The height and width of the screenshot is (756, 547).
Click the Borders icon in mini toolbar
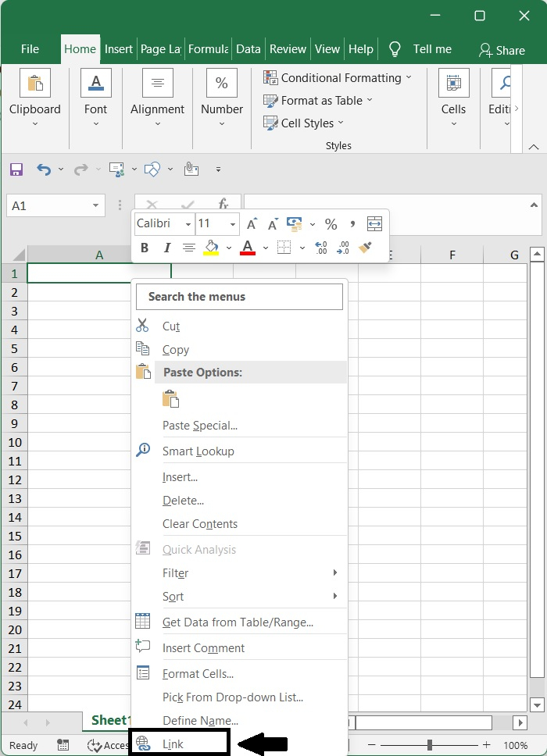[284, 248]
